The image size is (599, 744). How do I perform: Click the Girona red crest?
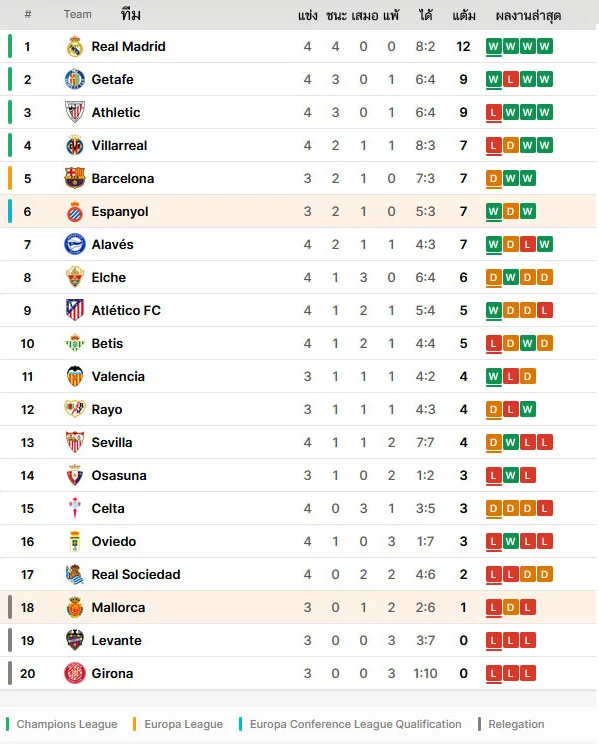pyautogui.click(x=75, y=673)
